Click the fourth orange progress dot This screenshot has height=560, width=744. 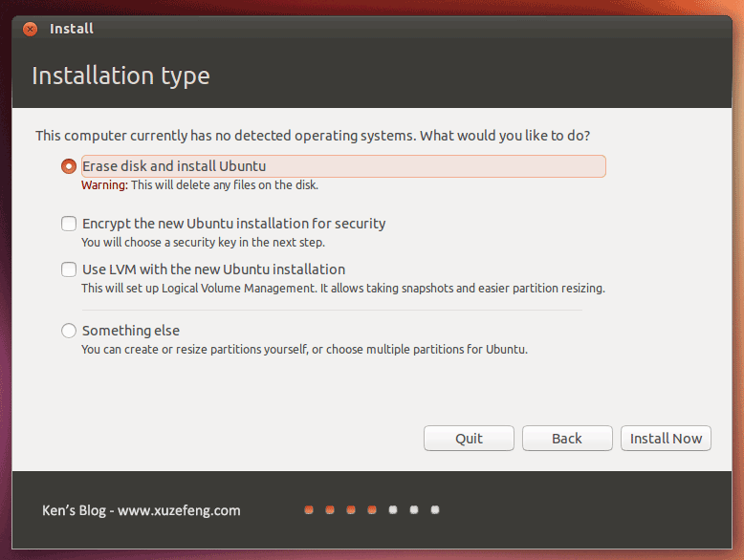372,510
